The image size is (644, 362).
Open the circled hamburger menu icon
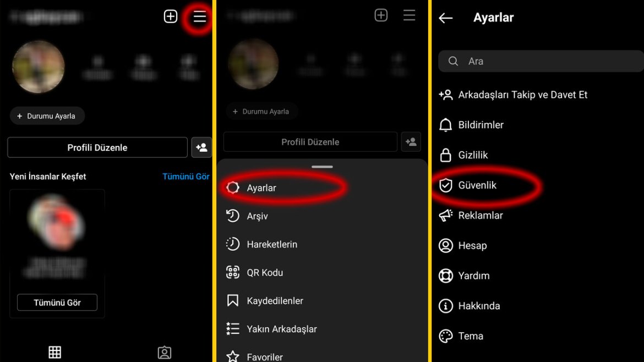(x=200, y=17)
